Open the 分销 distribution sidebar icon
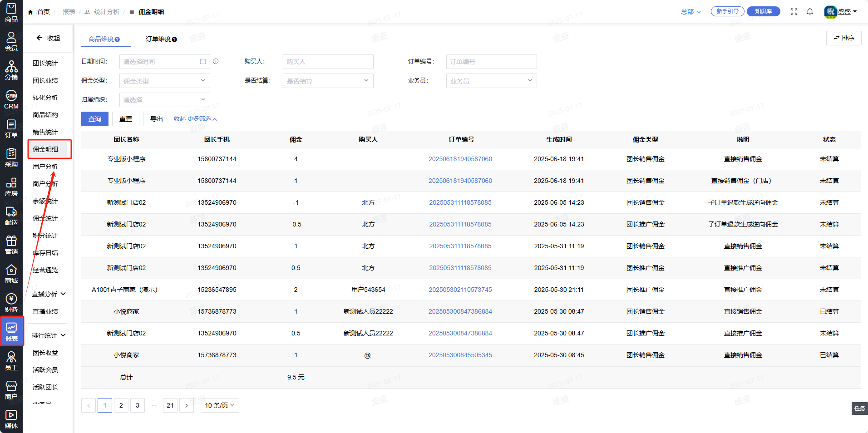868x433 pixels. [11, 70]
